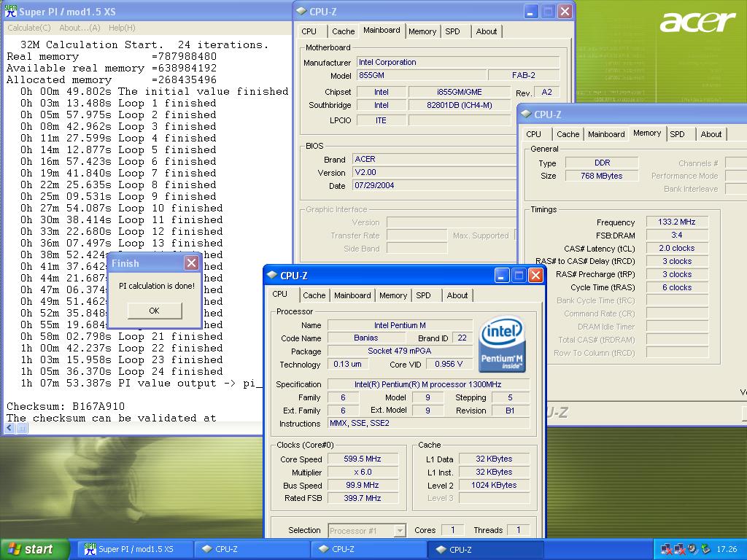Click the title icon of the Memory CPU-Z window

(x=526, y=114)
